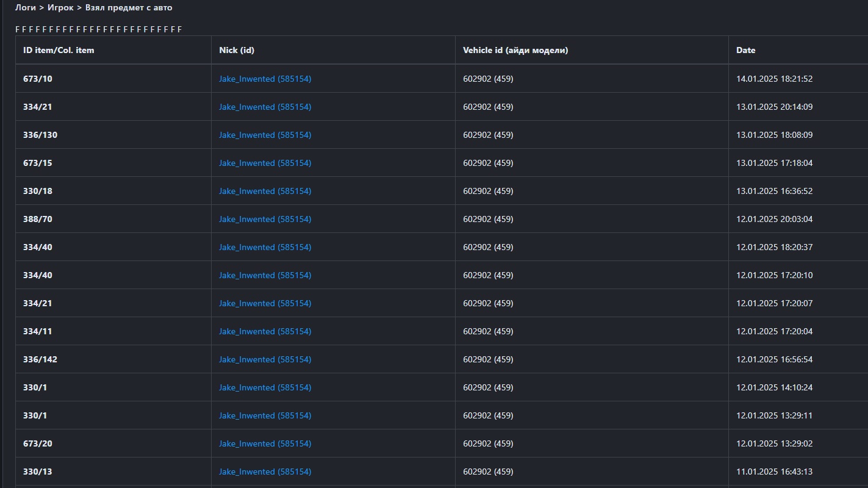This screenshot has width=868, height=488.
Task: Click the 'Vehicle id (айди модели)' column header
Action: coord(515,50)
